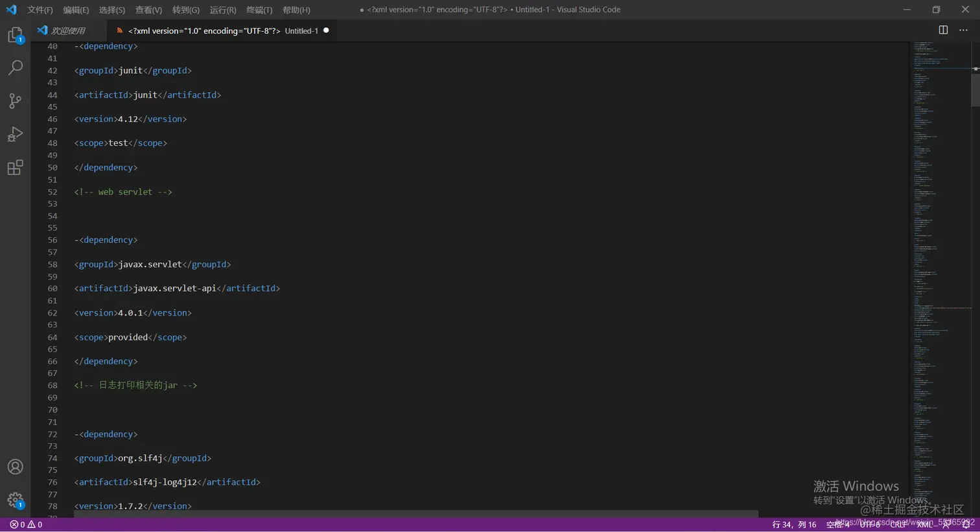Close the Untitled-1 tab via unsaved dot
This screenshot has height=532, width=980.
[x=326, y=30]
